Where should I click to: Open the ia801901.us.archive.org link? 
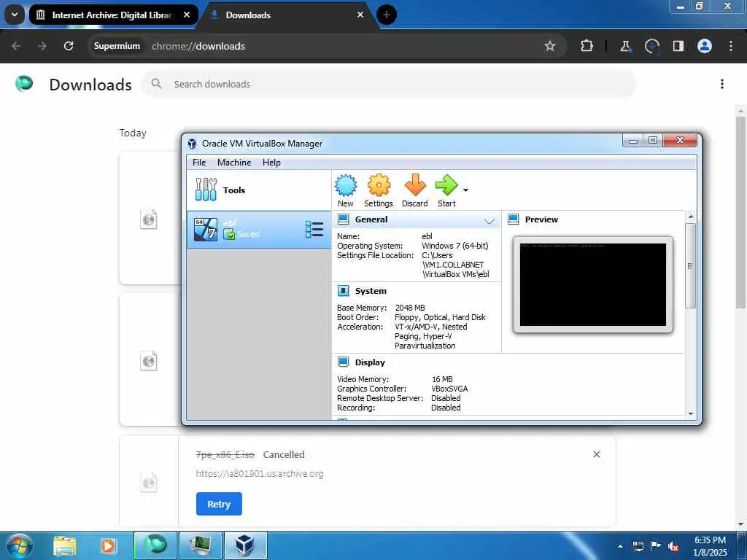(x=260, y=474)
